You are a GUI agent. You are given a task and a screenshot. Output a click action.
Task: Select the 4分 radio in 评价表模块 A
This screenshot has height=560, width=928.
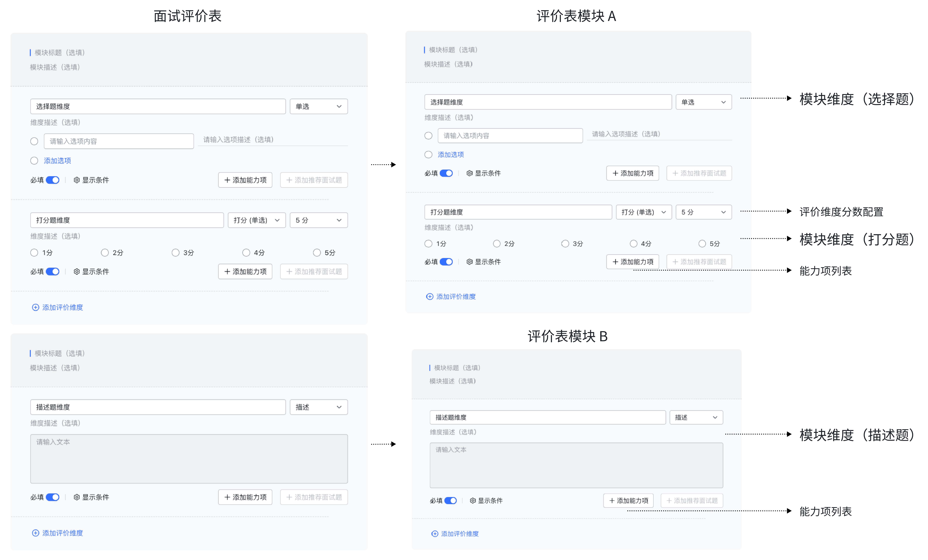pos(633,244)
